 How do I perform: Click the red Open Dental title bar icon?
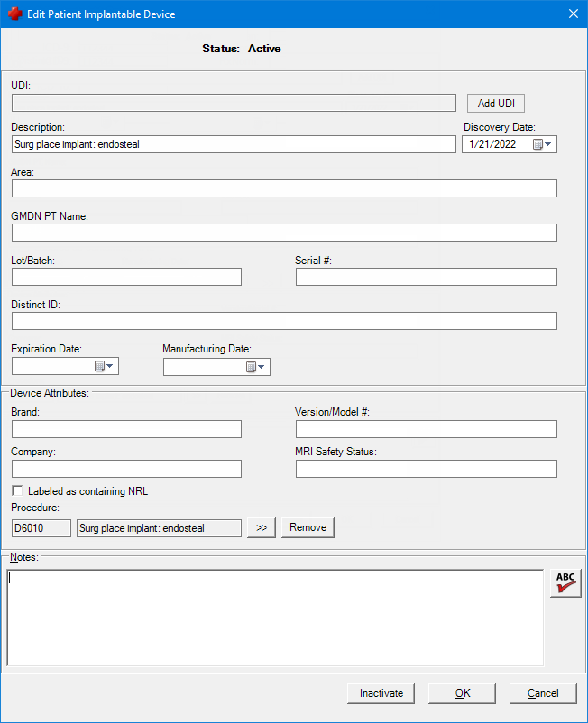pos(14,14)
